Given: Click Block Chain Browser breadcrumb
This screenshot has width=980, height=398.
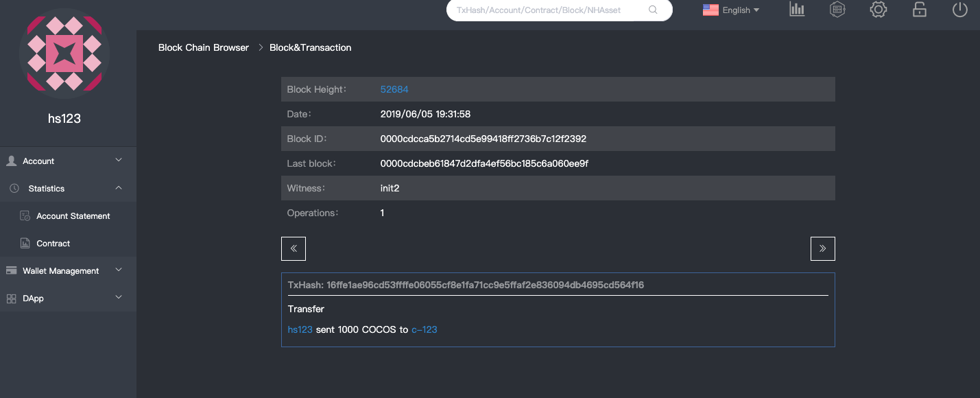Looking at the screenshot, I should tap(204, 47).
